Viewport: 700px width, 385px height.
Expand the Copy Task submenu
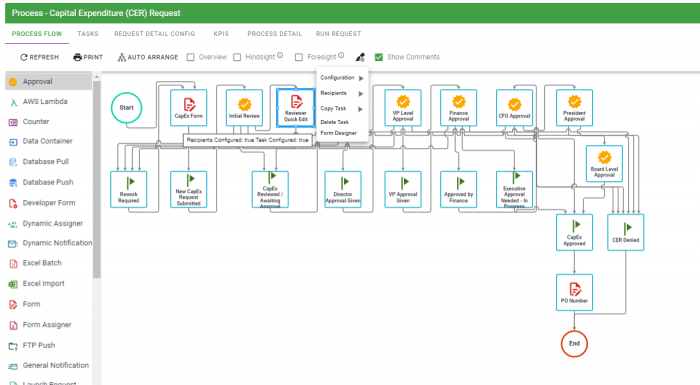[x=342, y=109]
